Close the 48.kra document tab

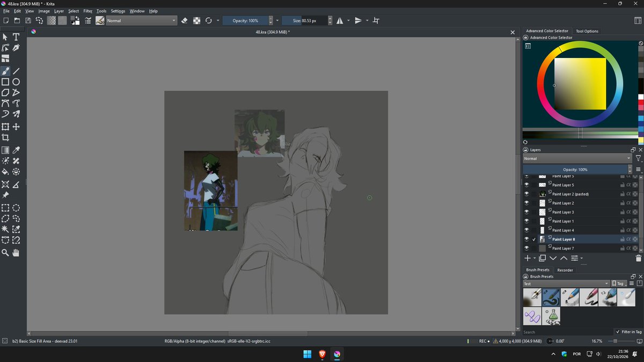[513, 32]
